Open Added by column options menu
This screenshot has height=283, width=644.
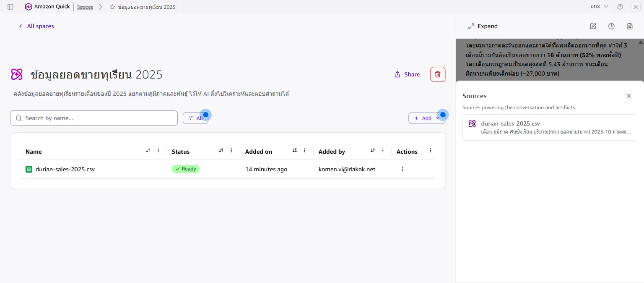[382, 150]
